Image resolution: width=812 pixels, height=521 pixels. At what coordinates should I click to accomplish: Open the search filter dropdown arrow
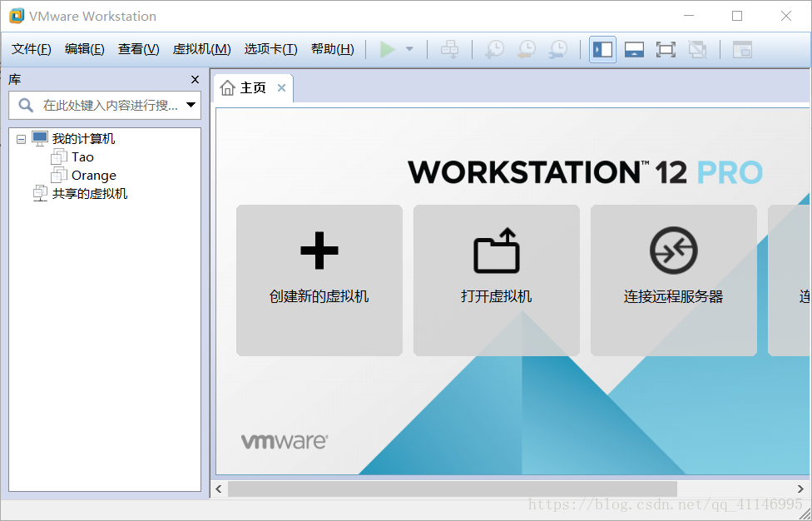click(x=191, y=105)
